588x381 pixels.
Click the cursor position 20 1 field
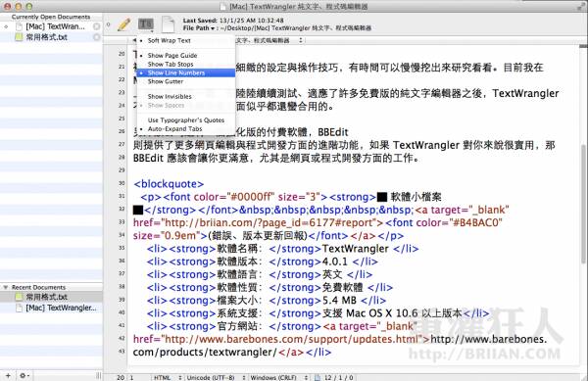(125, 378)
